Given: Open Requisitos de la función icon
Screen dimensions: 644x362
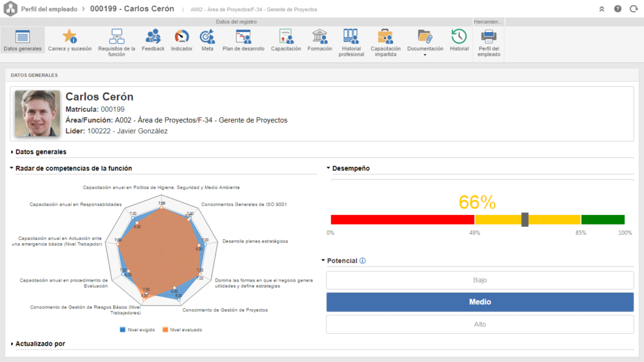Looking at the screenshot, I should pyautogui.click(x=116, y=36).
